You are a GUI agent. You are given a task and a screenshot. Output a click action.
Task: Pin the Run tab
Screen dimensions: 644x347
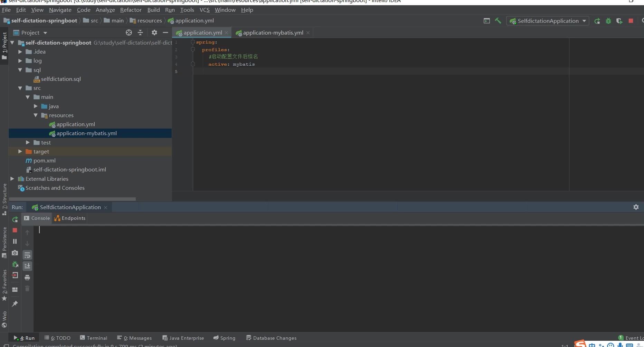15,303
